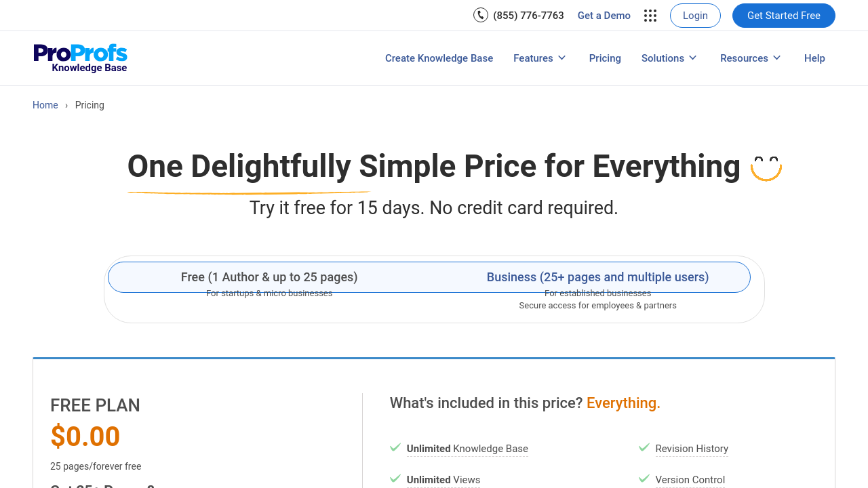The width and height of the screenshot is (868, 488).
Task: Click checkmark beside Version Control
Action: coord(644,479)
